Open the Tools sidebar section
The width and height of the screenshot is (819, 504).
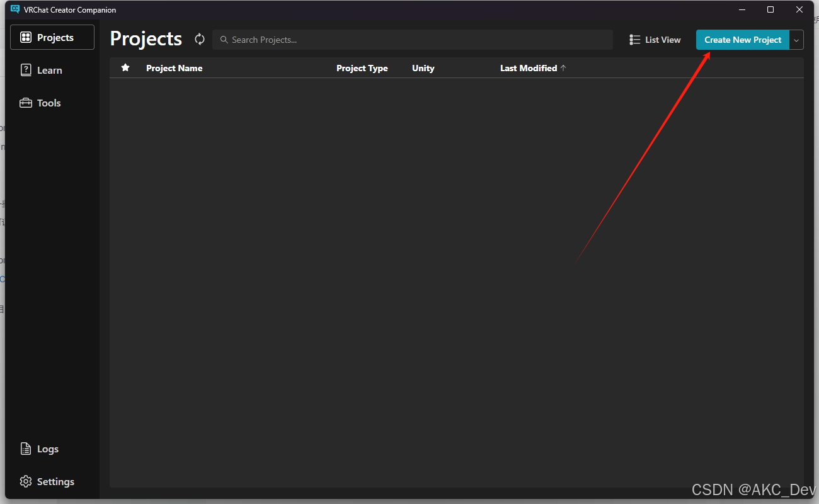52,103
